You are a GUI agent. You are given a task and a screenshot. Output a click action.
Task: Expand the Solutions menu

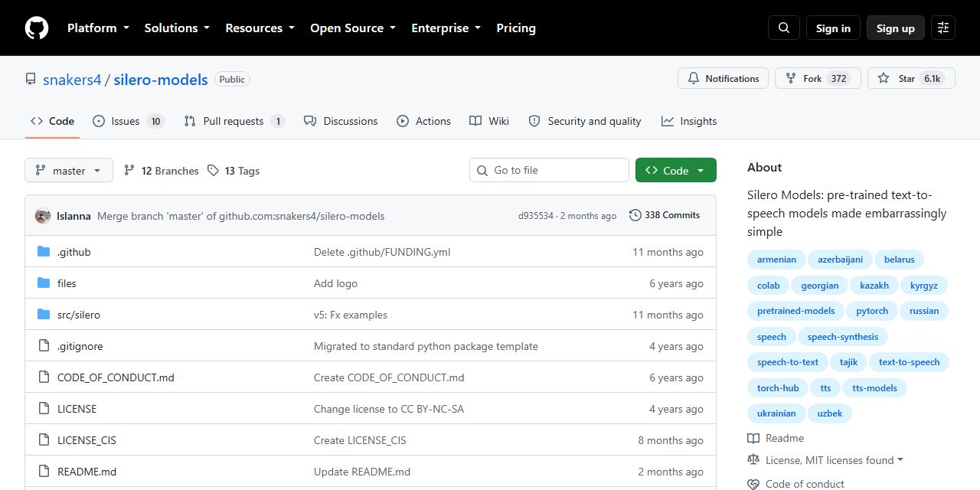pos(177,28)
